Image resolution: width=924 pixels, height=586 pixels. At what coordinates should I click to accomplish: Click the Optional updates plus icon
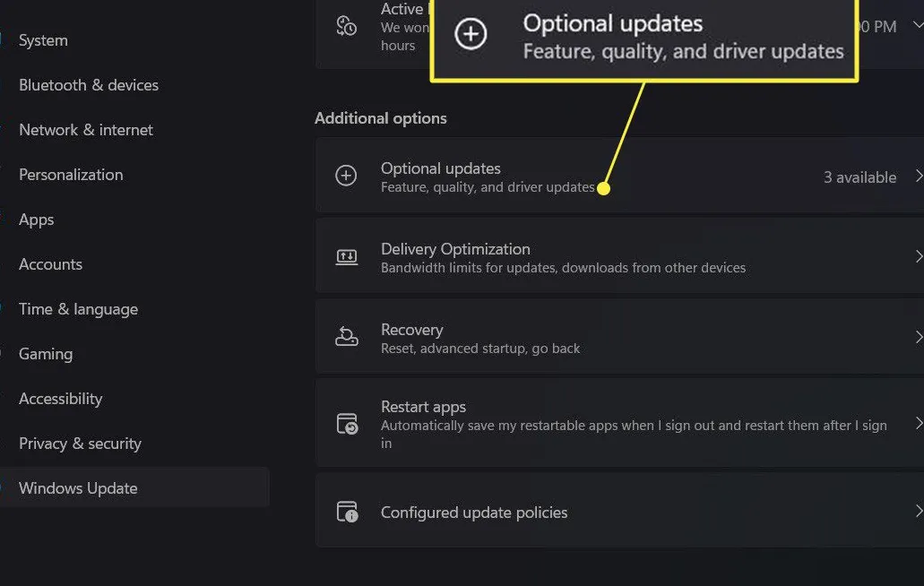347,176
